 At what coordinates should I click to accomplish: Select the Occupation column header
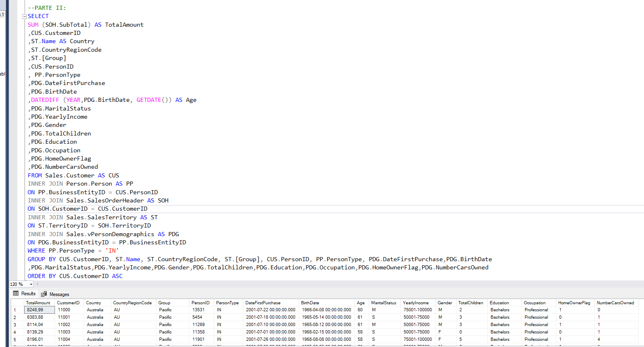[x=539, y=303]
